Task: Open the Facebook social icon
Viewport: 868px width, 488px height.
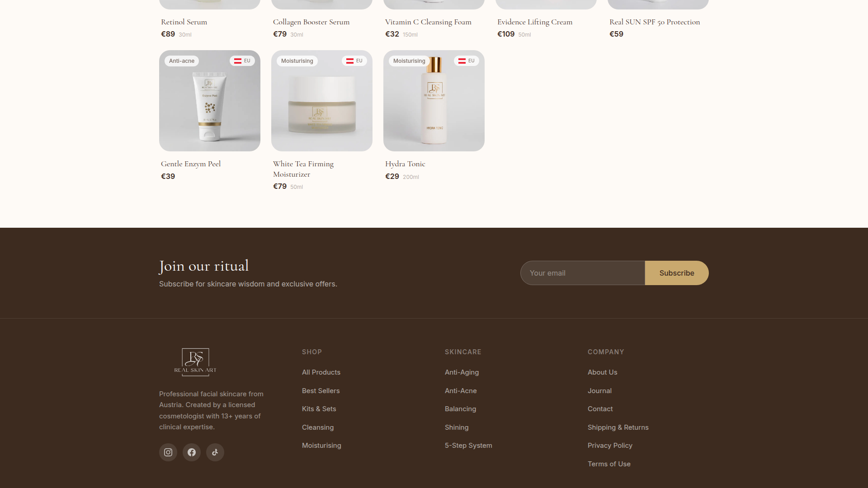Action: (192, 452)
